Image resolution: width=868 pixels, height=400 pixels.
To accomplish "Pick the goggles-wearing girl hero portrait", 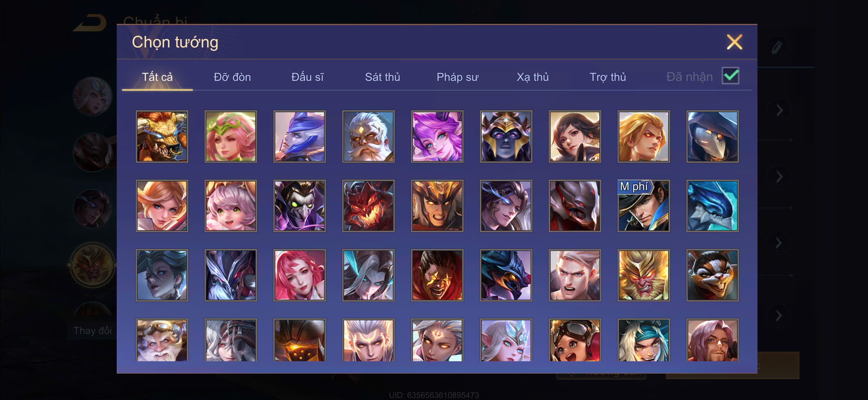I will coord(575,340).
